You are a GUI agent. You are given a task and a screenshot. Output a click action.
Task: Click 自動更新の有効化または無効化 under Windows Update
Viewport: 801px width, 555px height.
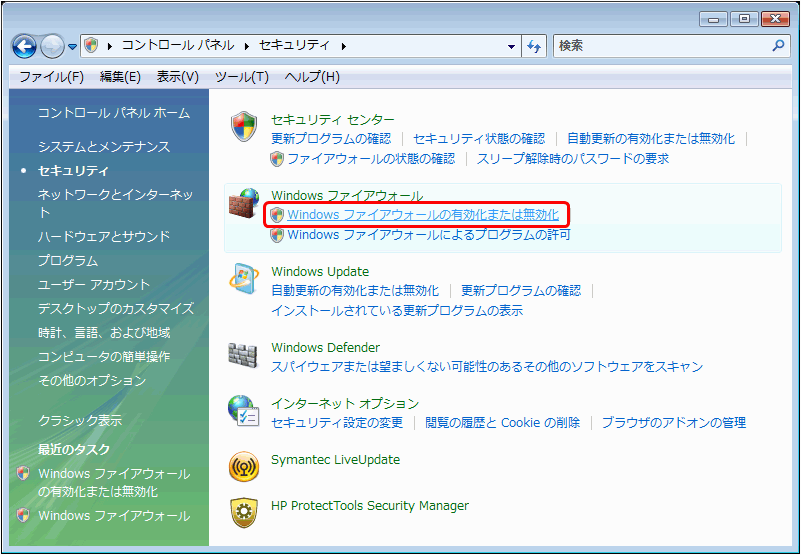pyautogui.click(x=355, y=291)
